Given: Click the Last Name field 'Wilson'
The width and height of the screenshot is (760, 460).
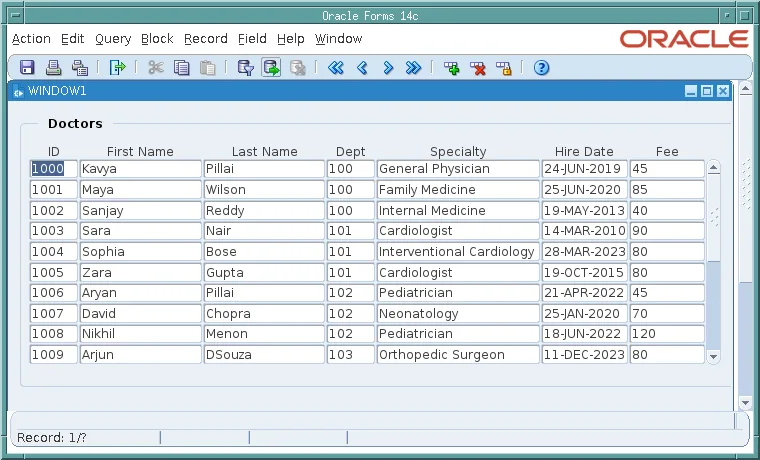Looking at the screenshot, I should 264,190.
